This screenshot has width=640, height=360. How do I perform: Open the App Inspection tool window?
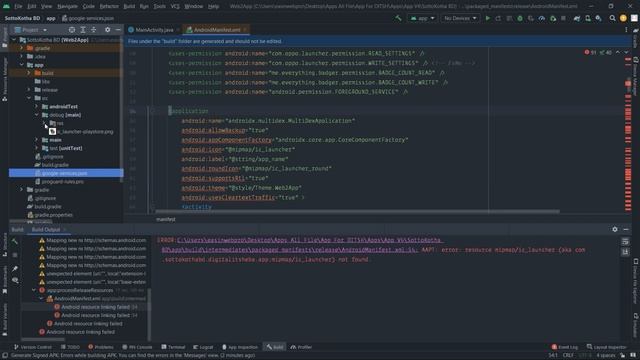coord(240,347)
